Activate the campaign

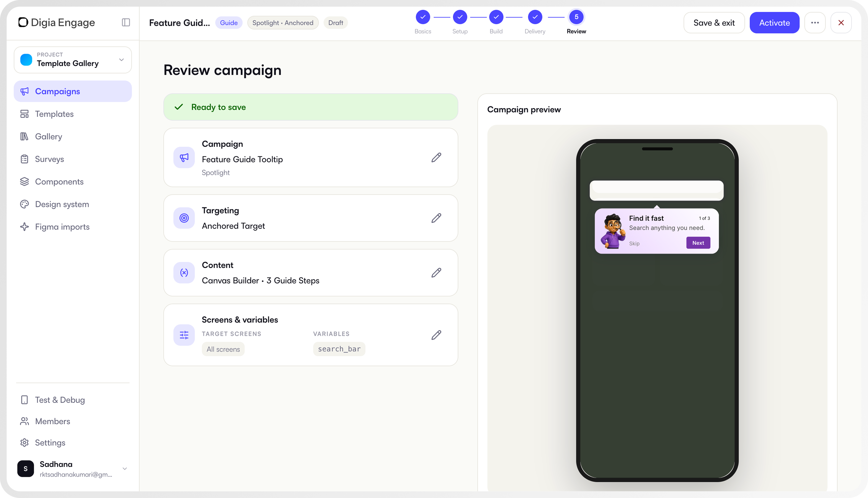774,22
